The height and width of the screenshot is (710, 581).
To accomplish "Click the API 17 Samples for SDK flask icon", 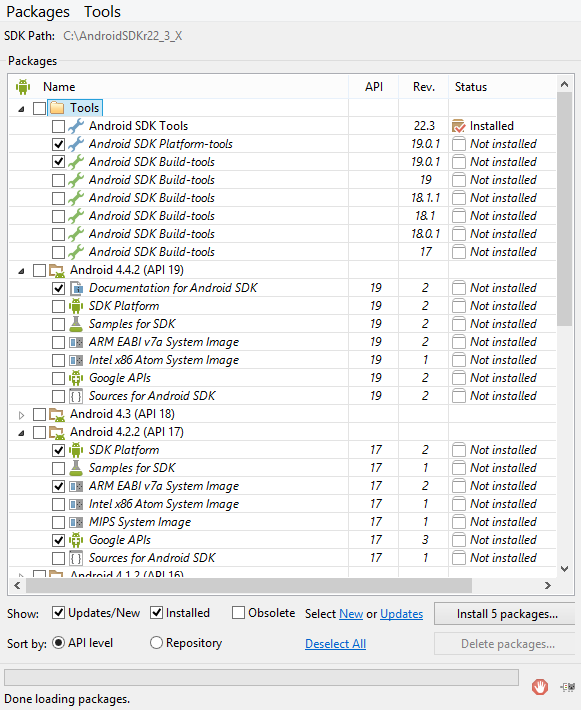I will (76, 468).
